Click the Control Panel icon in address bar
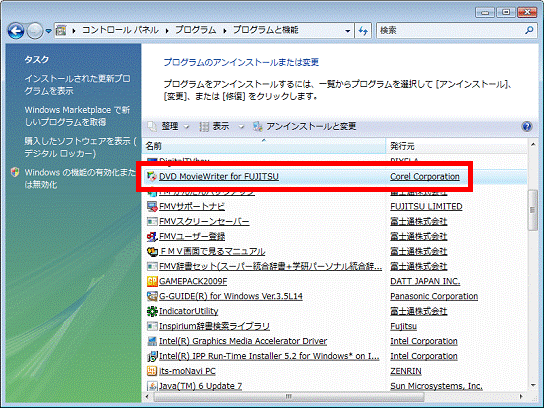 [x=61, y=31]
